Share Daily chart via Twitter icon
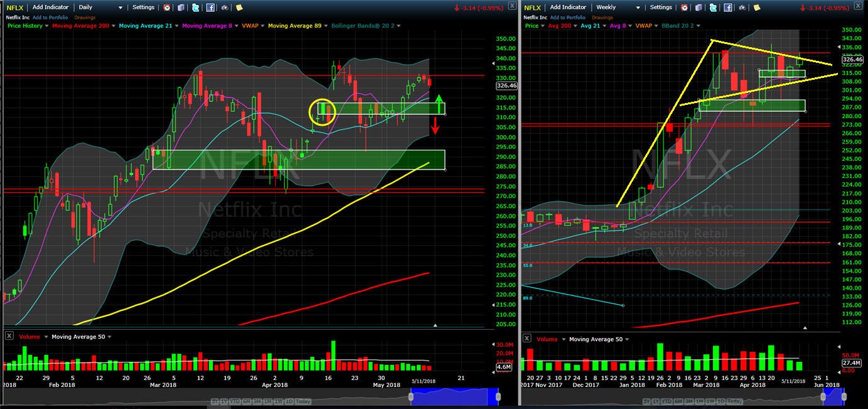 (196, 8)
